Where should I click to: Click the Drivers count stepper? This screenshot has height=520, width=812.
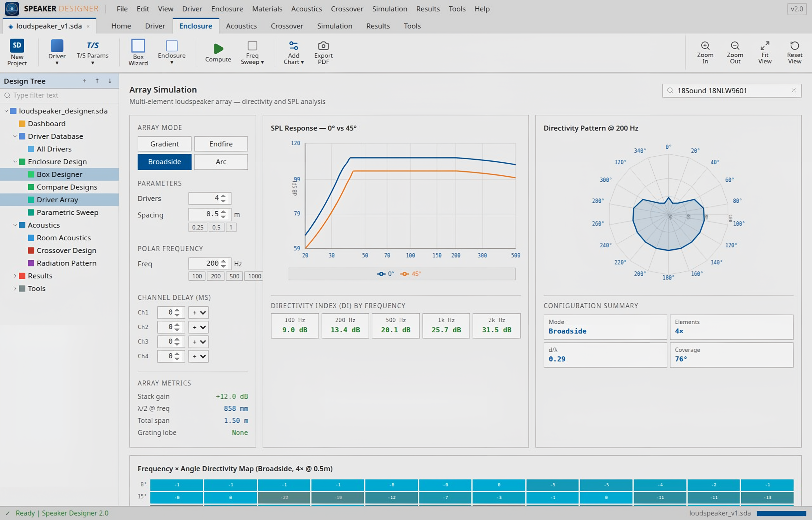pos(223,198)
